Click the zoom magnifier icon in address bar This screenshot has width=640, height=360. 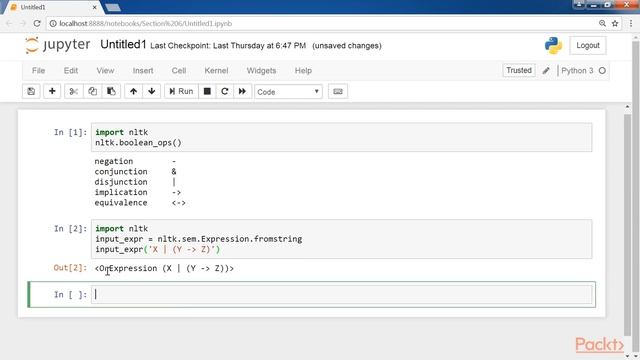[602, 24]
